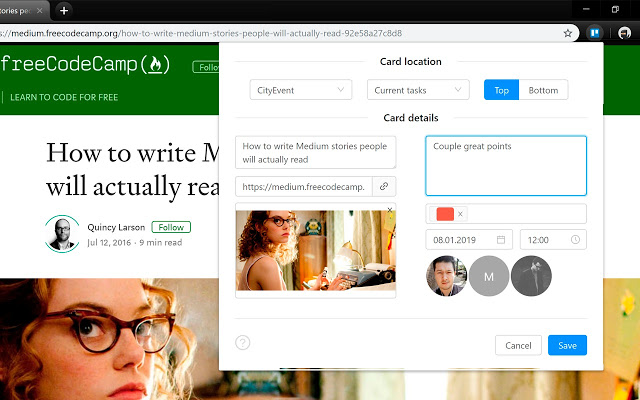Click the card image thumbnail preview
The image size is (640, 400).
[x=316, y=250]
